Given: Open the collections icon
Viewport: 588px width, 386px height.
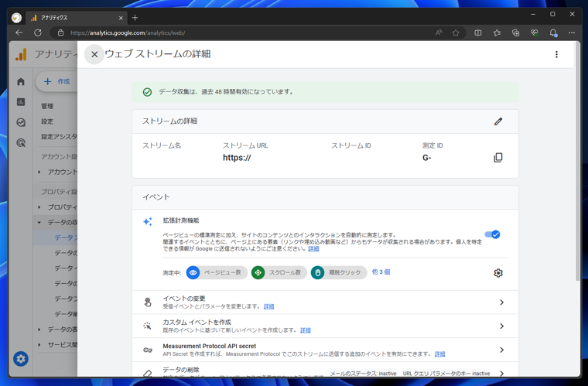Looking at the screenshot, I should [515, 32].
